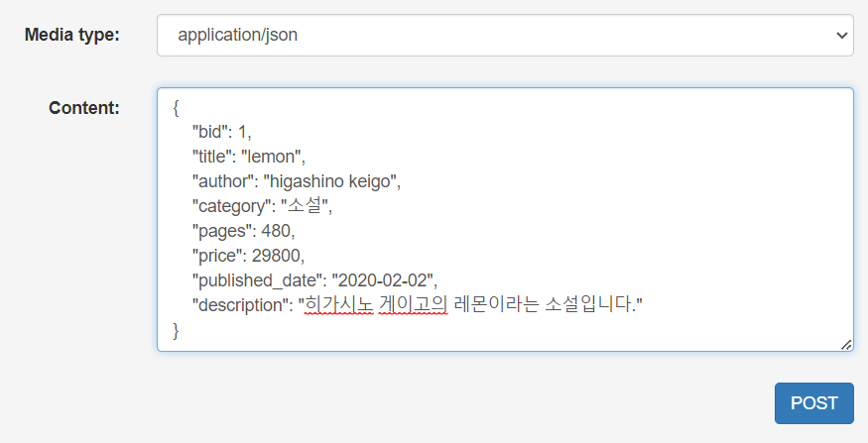Screen dimensions: 868x443
Task: Open the Media type dropdown
Action: pyautogui.click(x=505, y=35)
